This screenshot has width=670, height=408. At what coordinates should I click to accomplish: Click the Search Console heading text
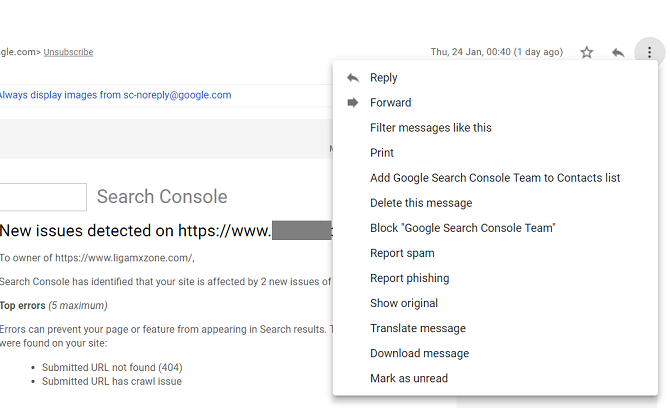[162, 197]
